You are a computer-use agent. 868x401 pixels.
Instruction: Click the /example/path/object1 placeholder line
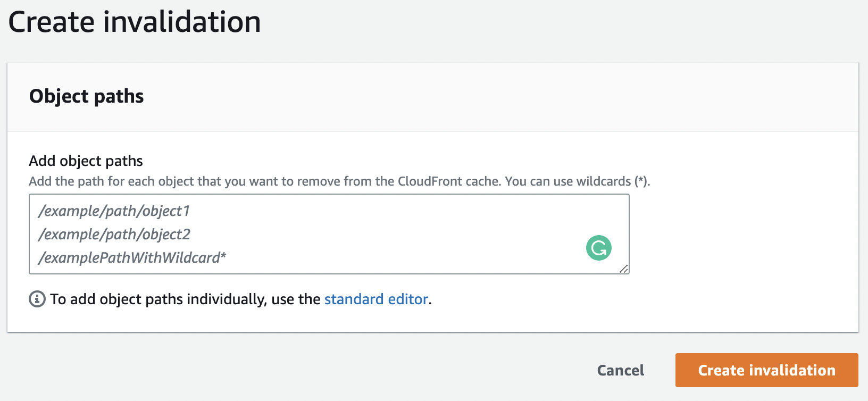click(x=114, y=211)
